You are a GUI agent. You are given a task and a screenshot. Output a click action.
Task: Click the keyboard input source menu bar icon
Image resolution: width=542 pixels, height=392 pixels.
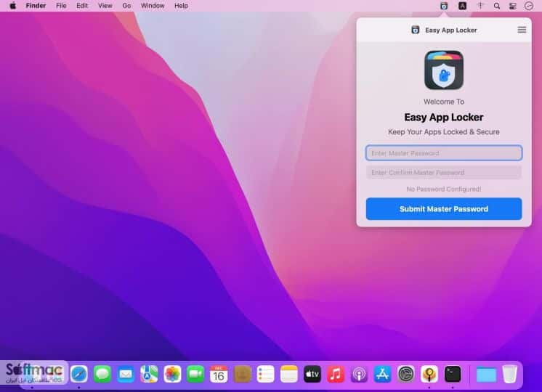point(463,6)
